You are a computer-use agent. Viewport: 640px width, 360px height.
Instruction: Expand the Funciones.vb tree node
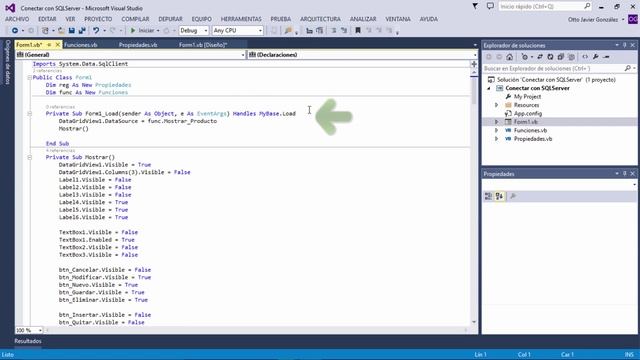tap(497, 131)
